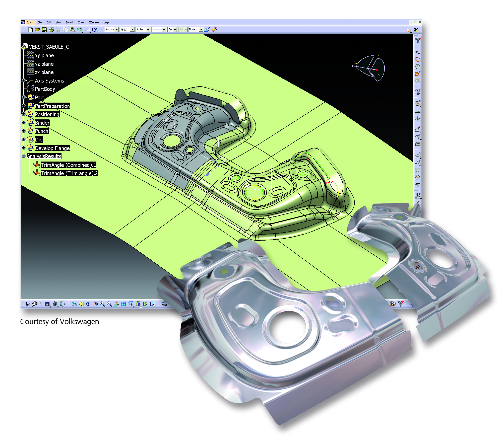Open the 75% zoom dropdown

(x=132, y=30)
